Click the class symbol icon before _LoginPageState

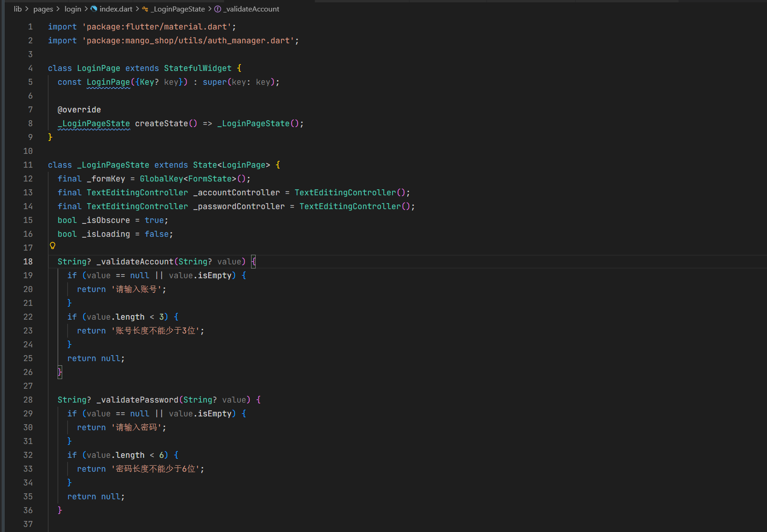tap(145, 9)
